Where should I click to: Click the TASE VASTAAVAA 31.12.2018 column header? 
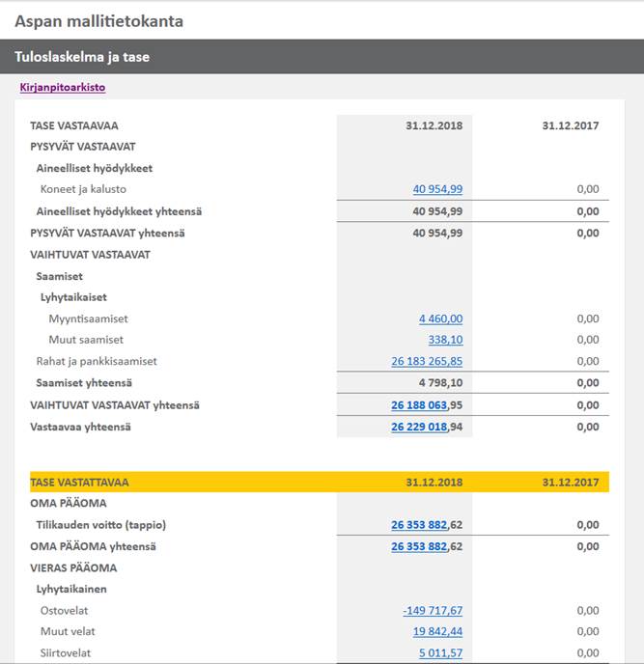tap(434, 125)
